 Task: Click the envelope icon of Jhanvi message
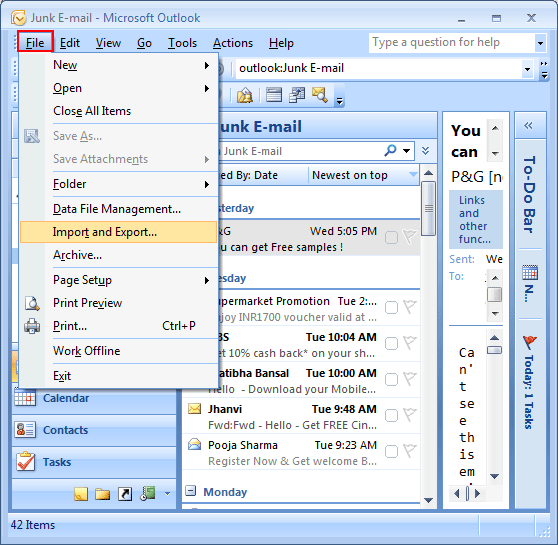tap(194, 409)
